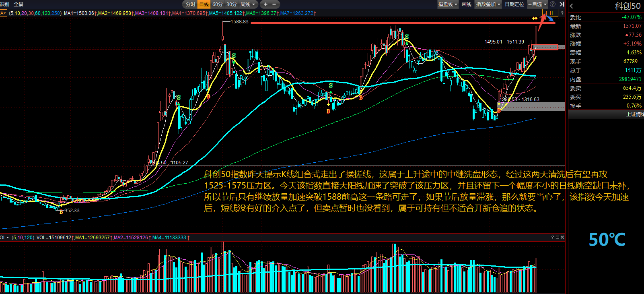This screenshot has width=644, height=294.
Task: Close the volume indicator panel
Action: coord(562,238)
